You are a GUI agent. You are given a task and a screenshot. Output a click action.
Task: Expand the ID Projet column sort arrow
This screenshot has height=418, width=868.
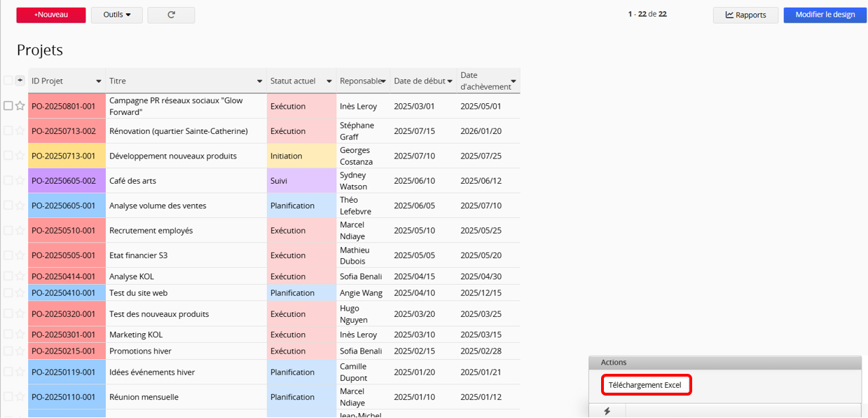(x=98, y=81)
